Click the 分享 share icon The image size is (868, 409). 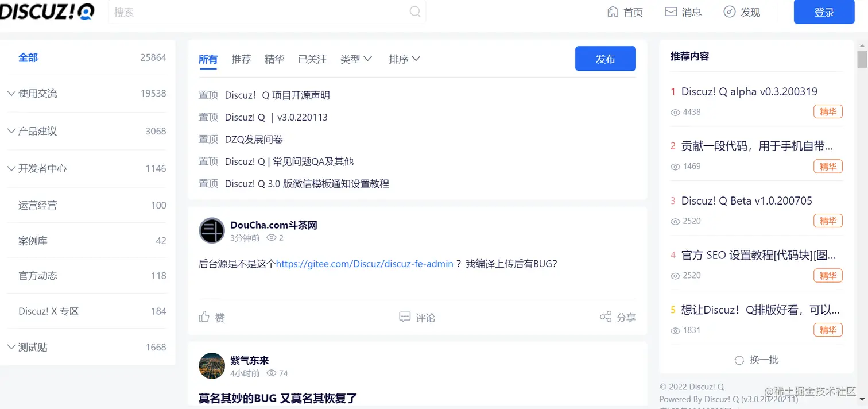click(606, 317)
